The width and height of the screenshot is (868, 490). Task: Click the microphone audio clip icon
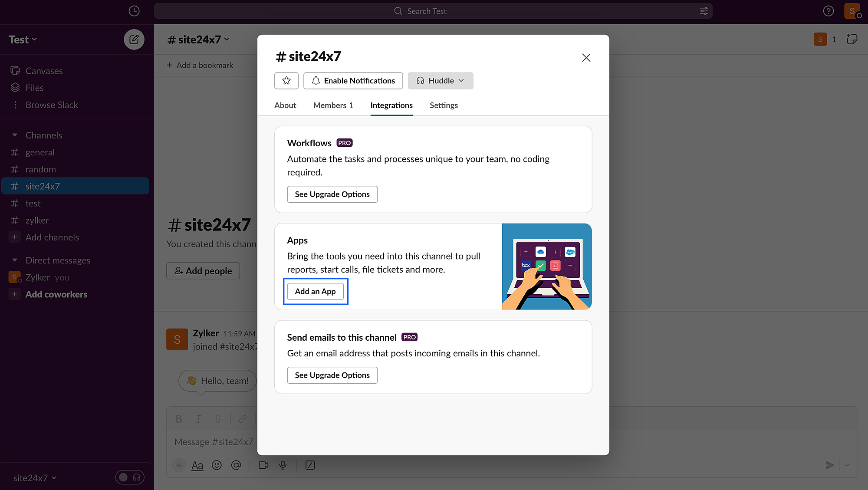283,465
